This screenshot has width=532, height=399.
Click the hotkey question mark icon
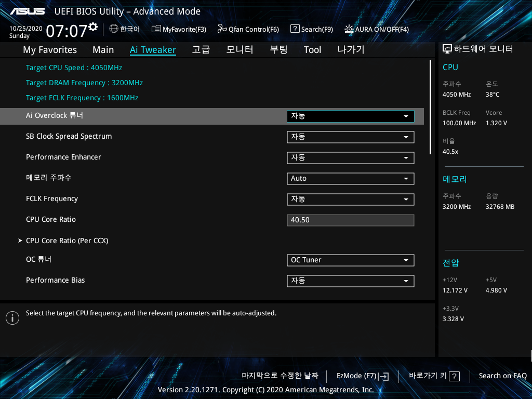click(x=454, y=376)
